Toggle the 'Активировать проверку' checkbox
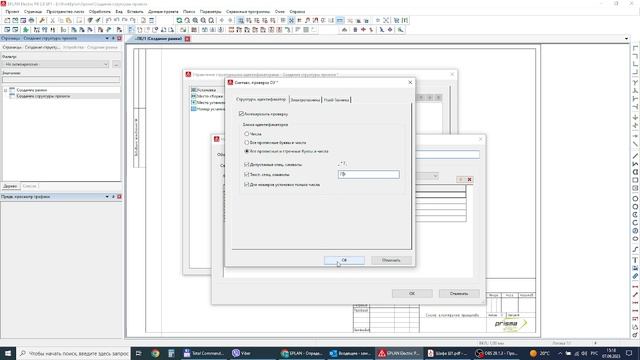 click(x=241, y=114)
